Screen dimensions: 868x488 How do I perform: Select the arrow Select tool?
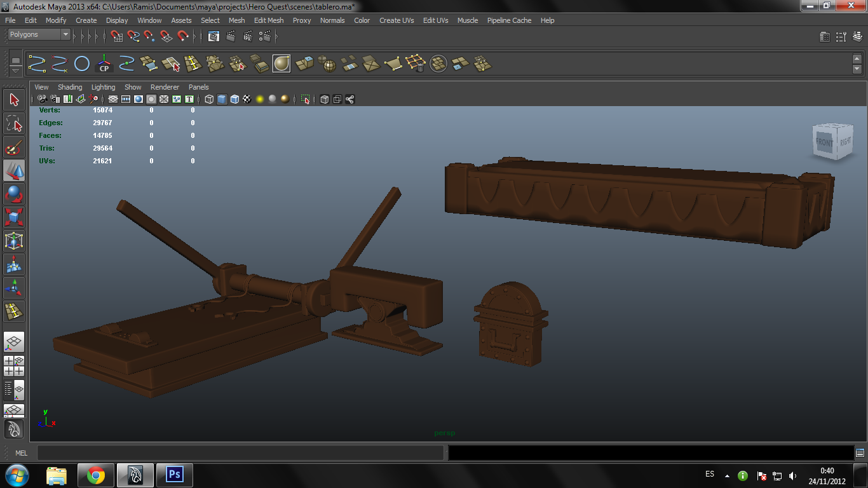[14, 99]
